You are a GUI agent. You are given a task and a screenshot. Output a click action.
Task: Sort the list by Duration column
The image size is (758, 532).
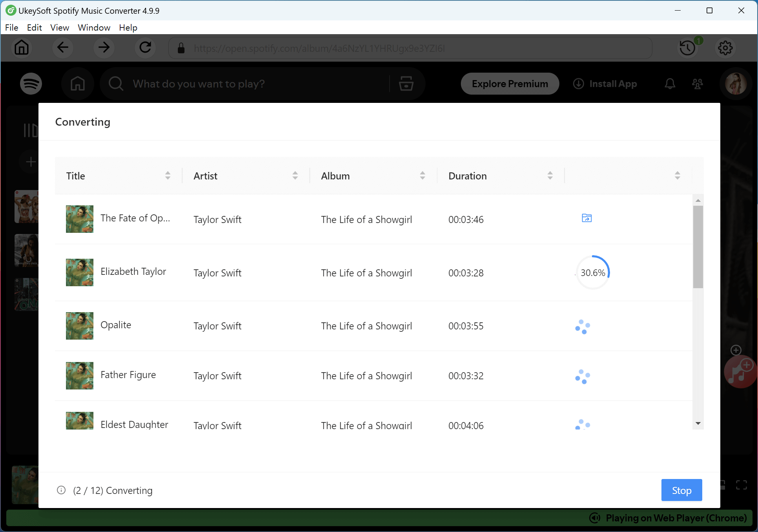(550, 176)
